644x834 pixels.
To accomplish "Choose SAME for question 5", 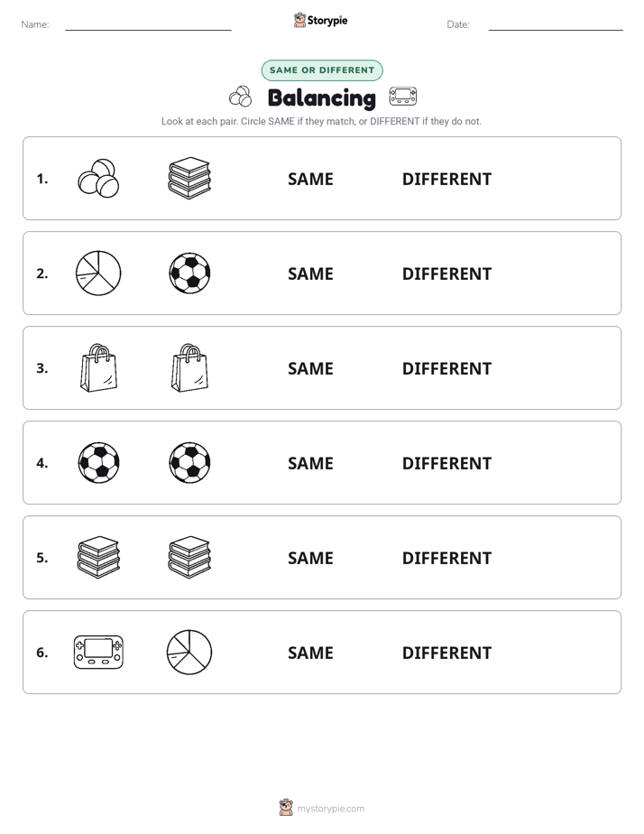I will point(310,558).
